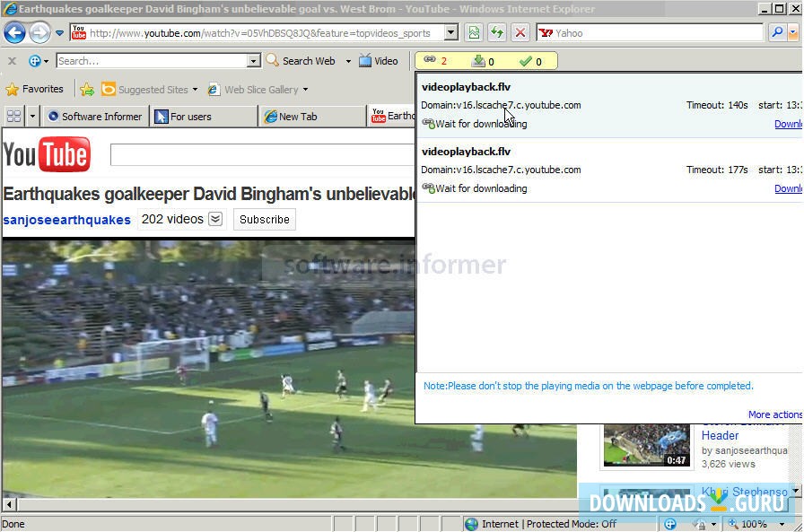Click horizontal scrollbar left arrow

(9, 504)
